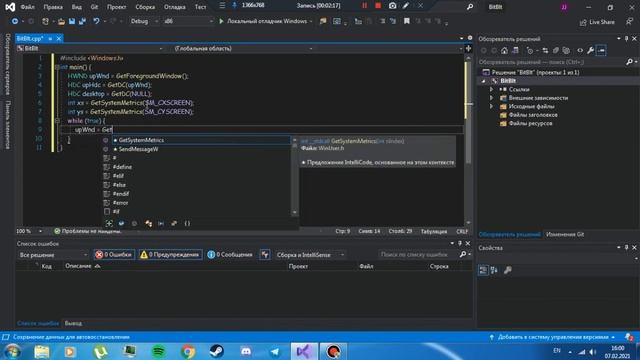
Task: Click the save all files icon
Action: [82, 21]
